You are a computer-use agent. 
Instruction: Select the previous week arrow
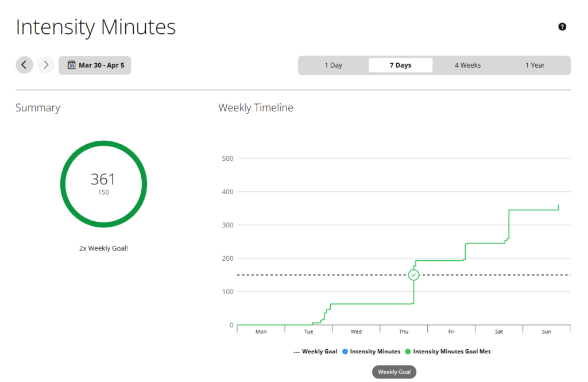[x=24, y=65]
